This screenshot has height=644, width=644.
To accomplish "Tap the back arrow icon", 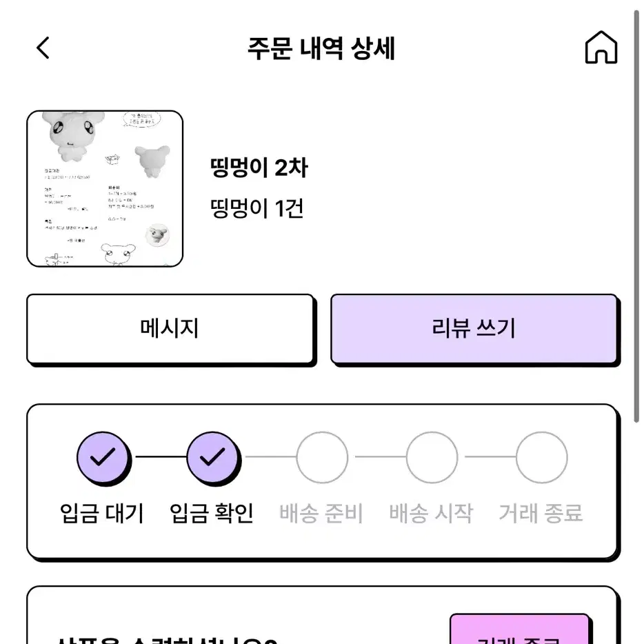I will [43, 48].
